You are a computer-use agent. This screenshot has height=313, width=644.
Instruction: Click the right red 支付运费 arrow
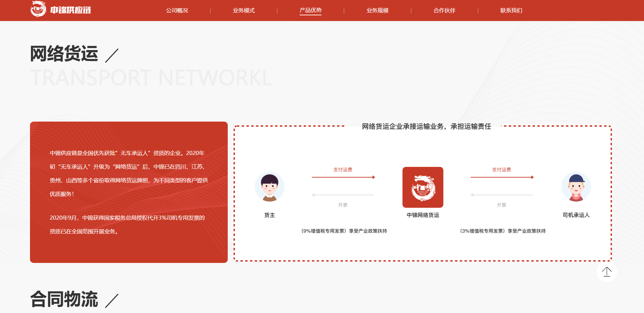501,177
